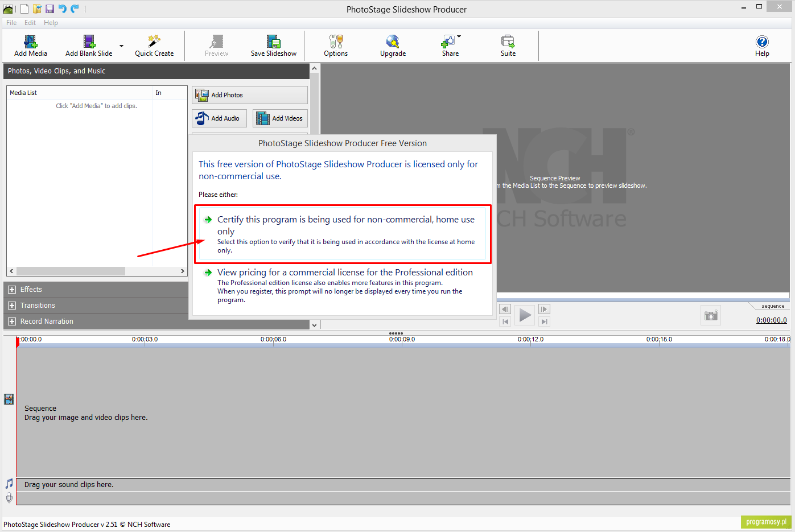The width and height of the screenshot is (795, 532).
Task: Click the snapshot camera icon
Action: click(711, 315)
